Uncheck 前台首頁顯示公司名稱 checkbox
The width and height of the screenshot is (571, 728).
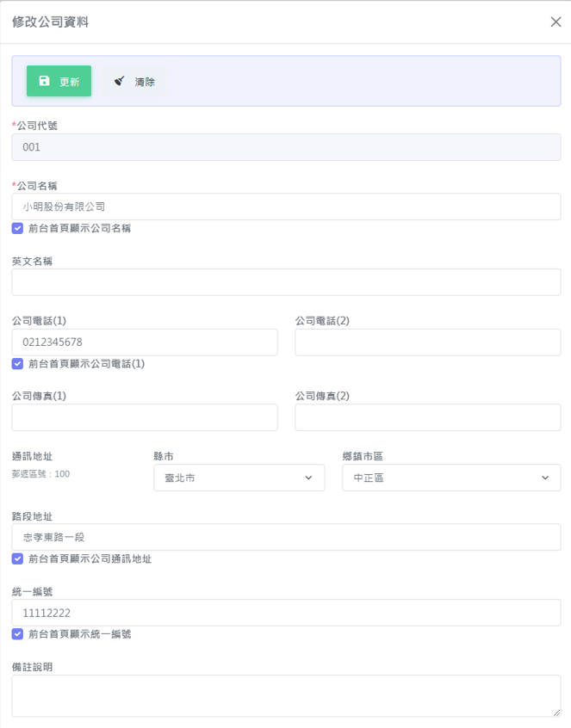coord(18,228)
